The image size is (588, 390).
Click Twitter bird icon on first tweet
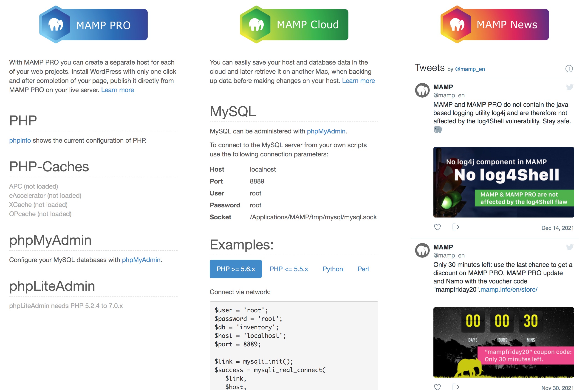(x=570, y=87)
